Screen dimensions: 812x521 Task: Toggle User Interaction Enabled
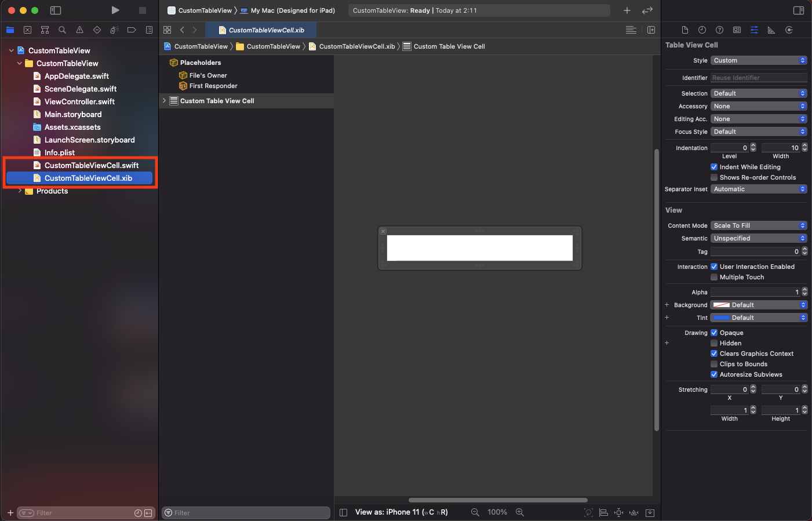(x=714, y=267)
